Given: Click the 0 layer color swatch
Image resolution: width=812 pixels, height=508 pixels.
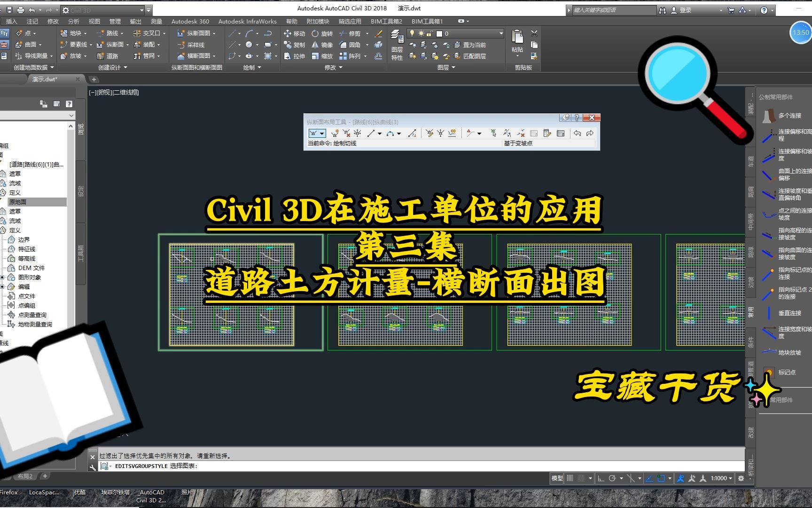Looking at the screenshot, I should (439, 33).
